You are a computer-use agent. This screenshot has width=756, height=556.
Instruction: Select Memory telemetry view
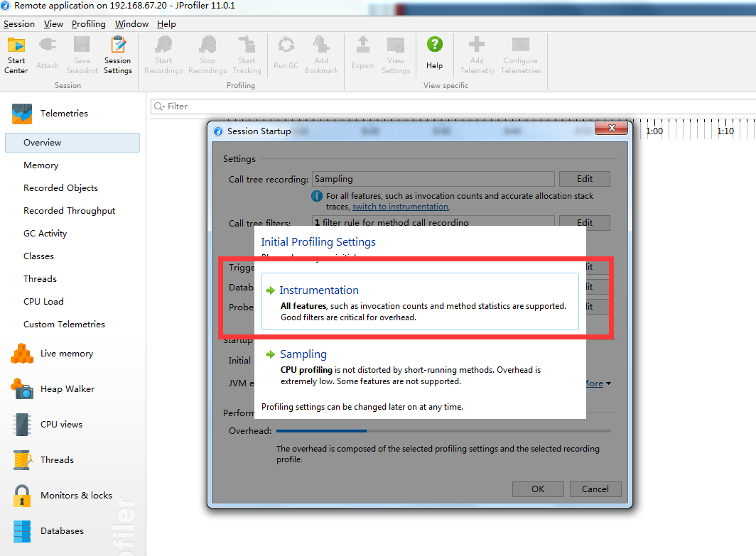pyautogui.click(x=41, y=165)
